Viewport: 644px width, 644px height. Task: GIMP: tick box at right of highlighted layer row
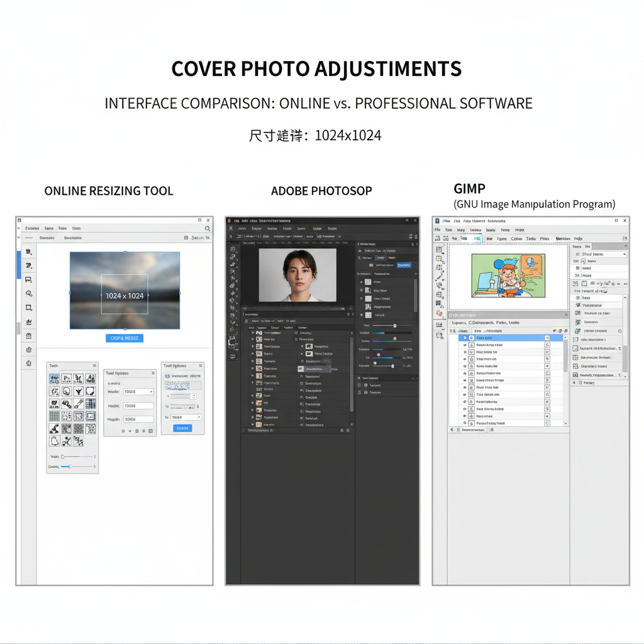click(548, 338)
